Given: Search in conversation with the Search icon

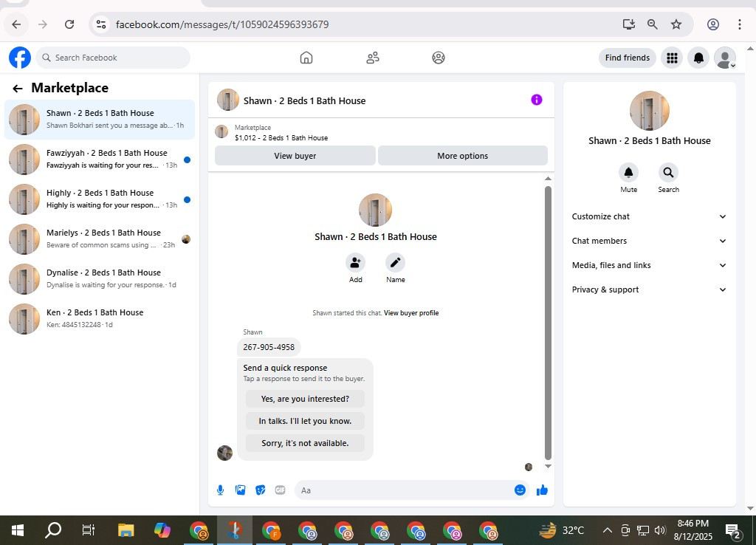Looking at the screenshot, I should (x=668, y=172).
